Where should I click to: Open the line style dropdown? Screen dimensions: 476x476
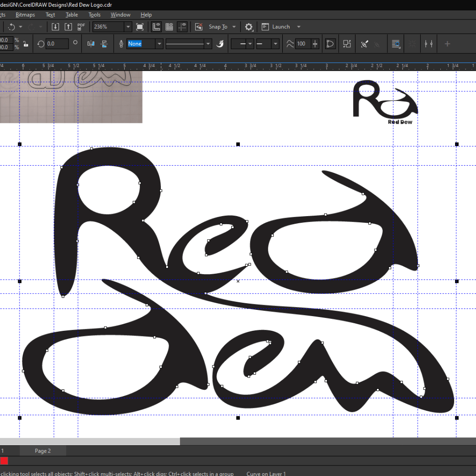[208, 44]
